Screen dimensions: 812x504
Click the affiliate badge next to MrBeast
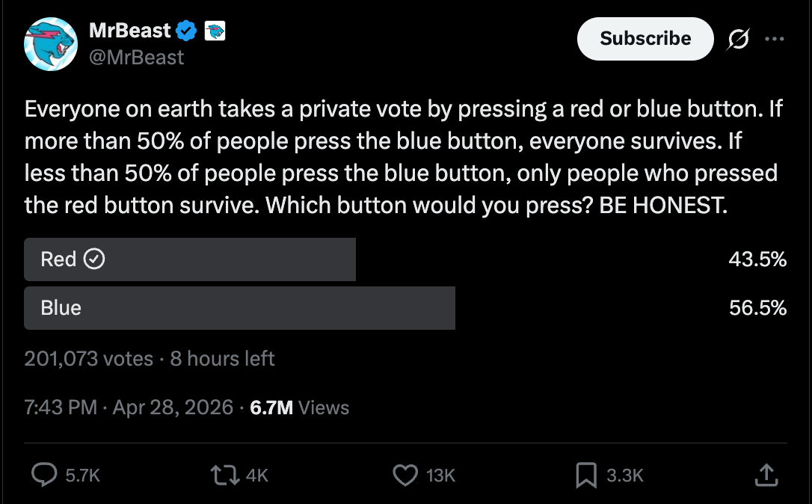[x=215, y=31]
